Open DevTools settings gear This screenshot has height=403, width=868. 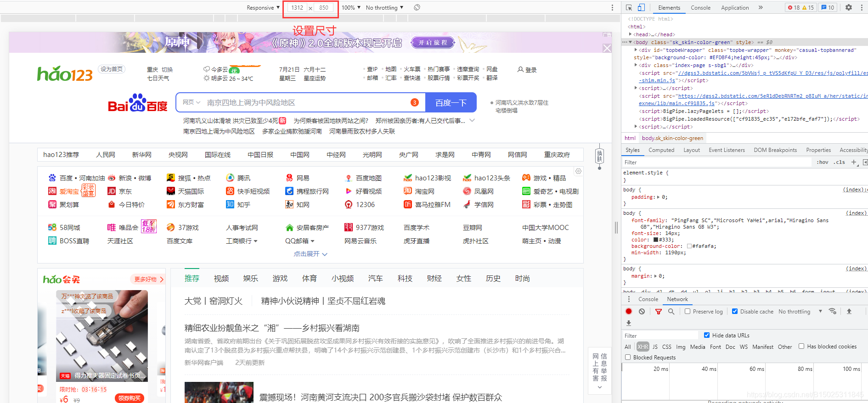click(849, 7)
